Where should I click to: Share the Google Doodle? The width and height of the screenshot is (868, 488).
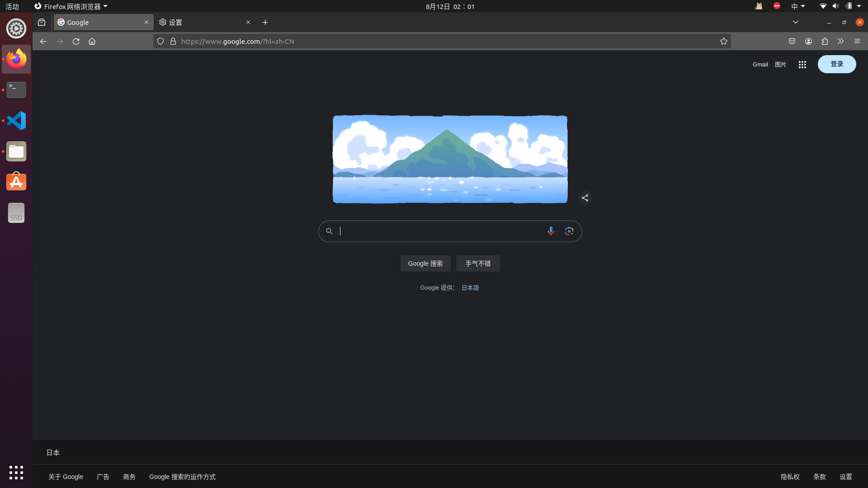pos(585,198)
